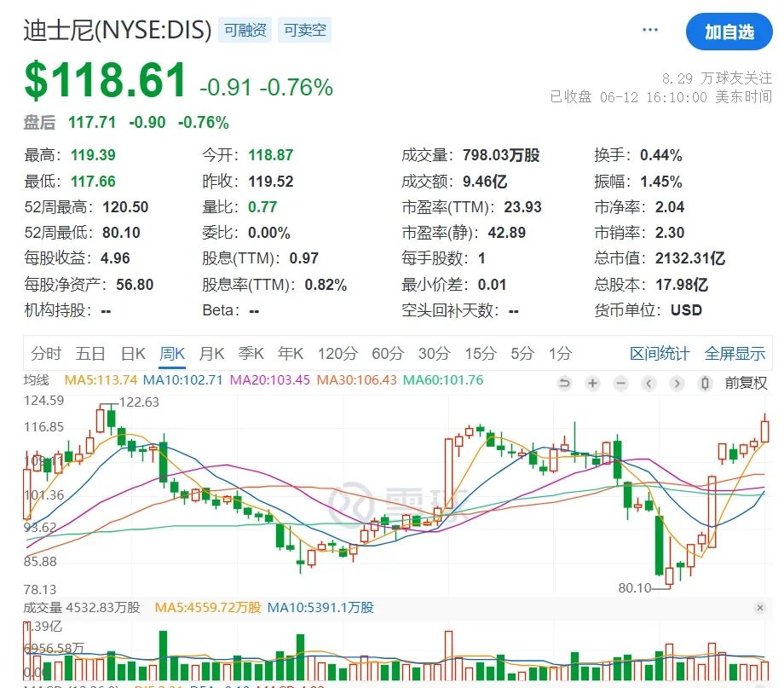
Task: Click the MA10:102.71 moving average label
Action: click(x=182, y=380)
